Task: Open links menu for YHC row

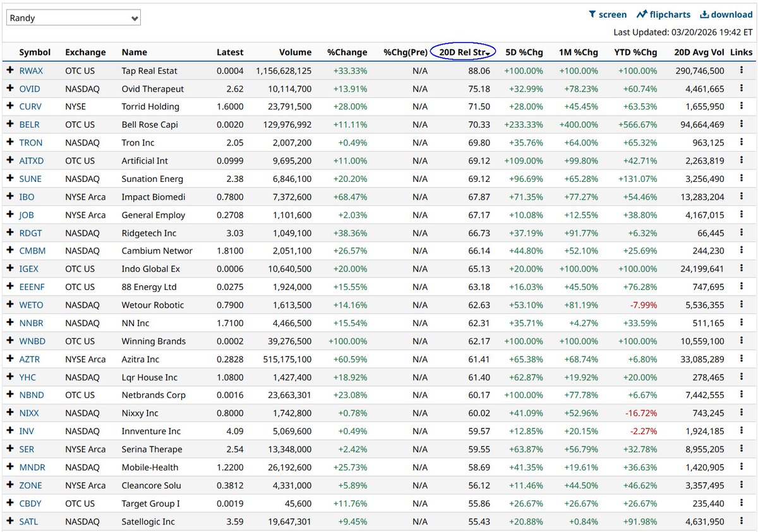Action: [x=741, y=377]
